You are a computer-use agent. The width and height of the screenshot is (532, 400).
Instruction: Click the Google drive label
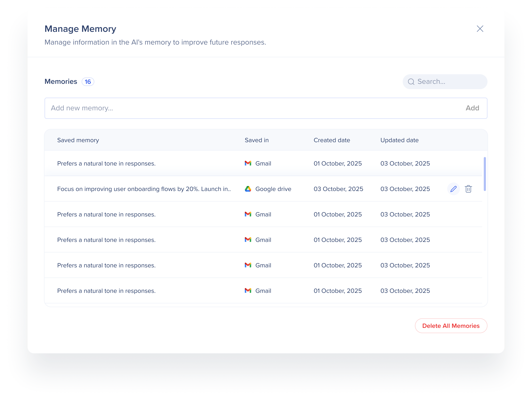pyautogui.click(x=273, y=189)
